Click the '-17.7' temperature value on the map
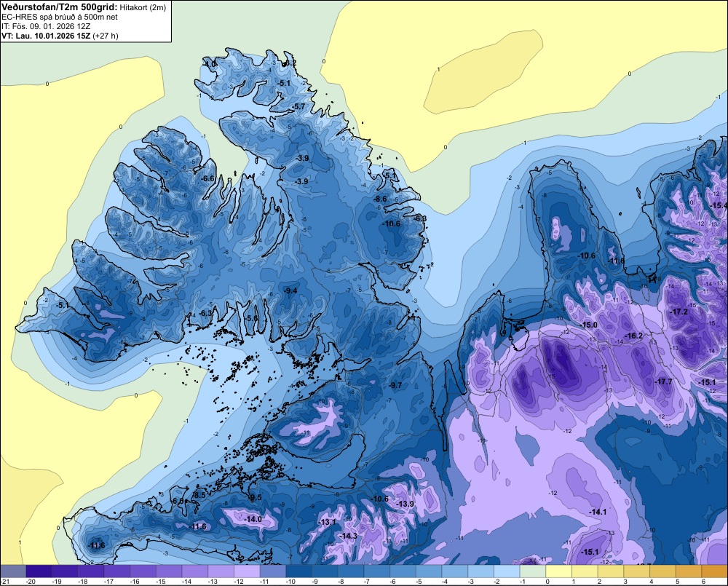 click(x=663, y=381)
